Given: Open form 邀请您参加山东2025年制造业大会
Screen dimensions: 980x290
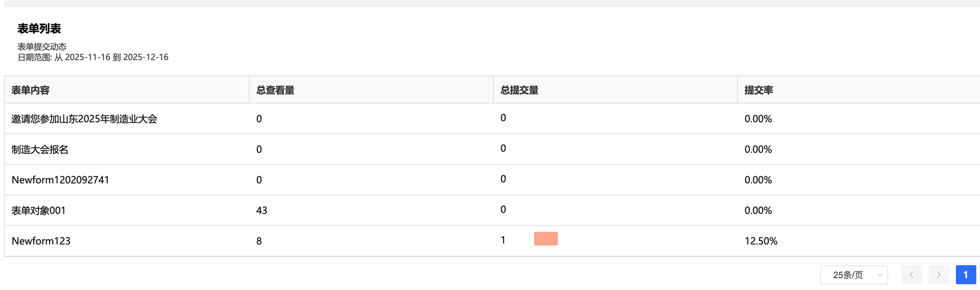Looking at the screenshot, I should 84,119.
